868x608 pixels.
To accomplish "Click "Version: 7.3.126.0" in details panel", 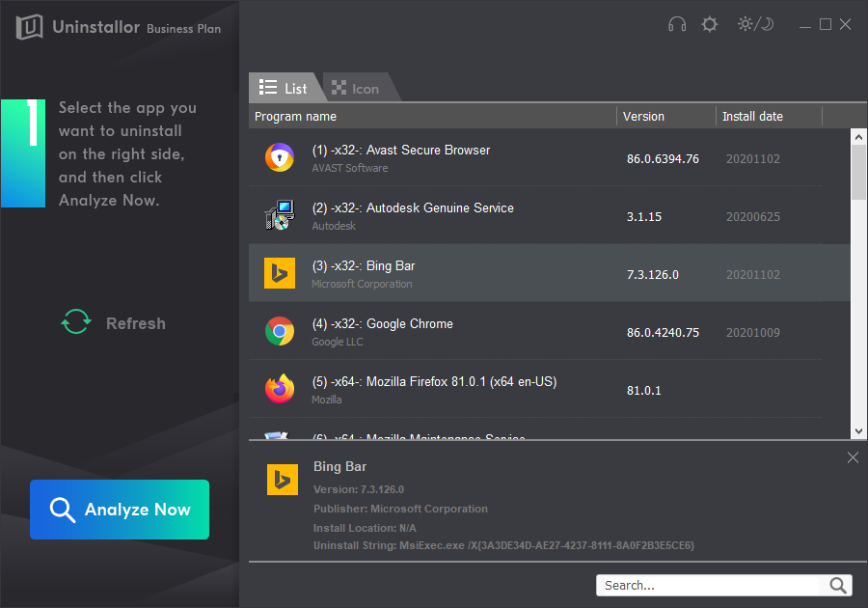I will 359,489.
